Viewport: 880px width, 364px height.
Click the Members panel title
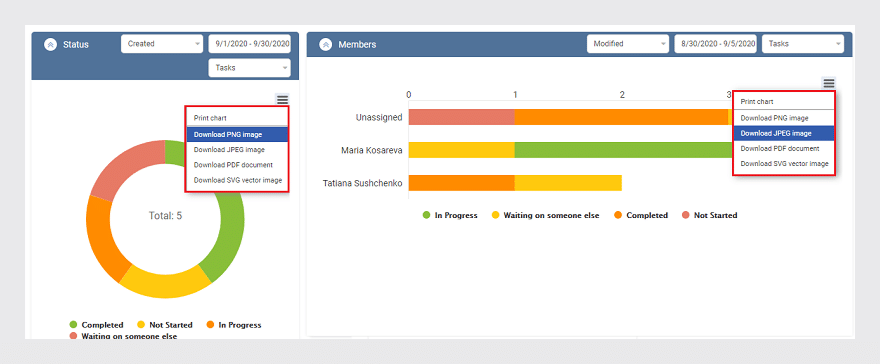[357, 44]
